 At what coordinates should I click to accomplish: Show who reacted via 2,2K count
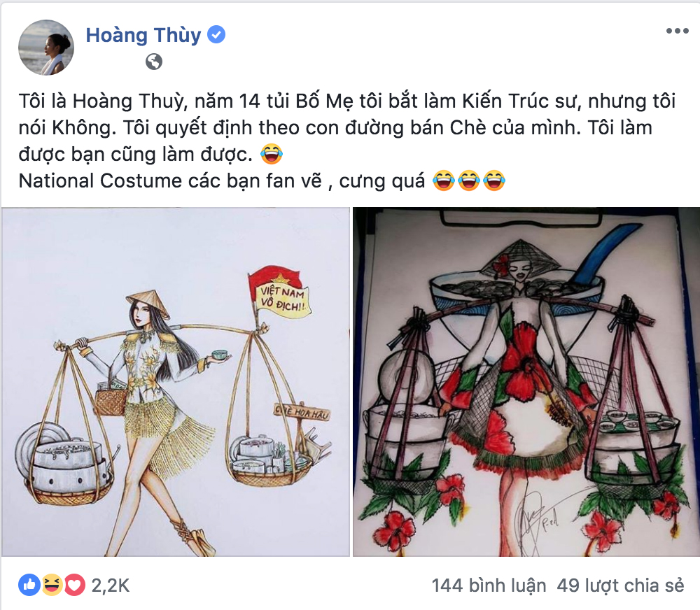click(111, 586)
